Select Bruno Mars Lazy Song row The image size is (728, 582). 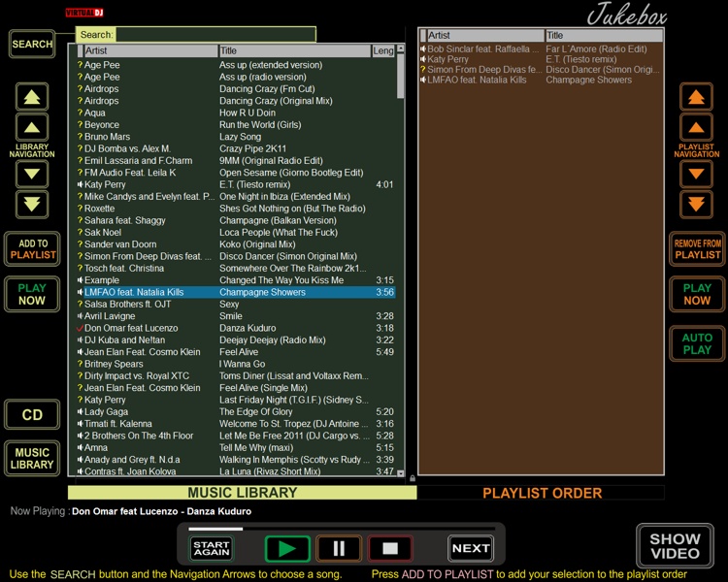point(236,137)
